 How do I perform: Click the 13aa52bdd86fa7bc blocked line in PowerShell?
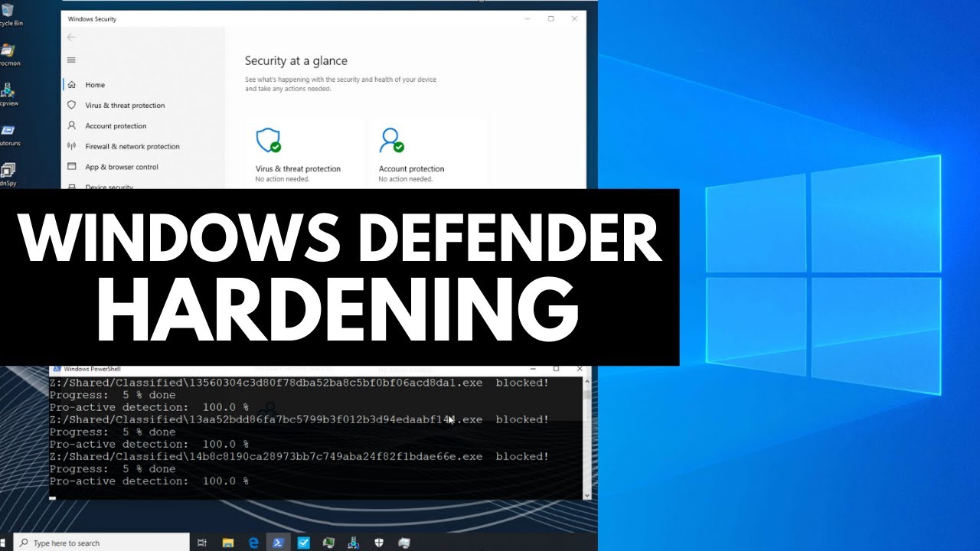[x=299, y=419]
